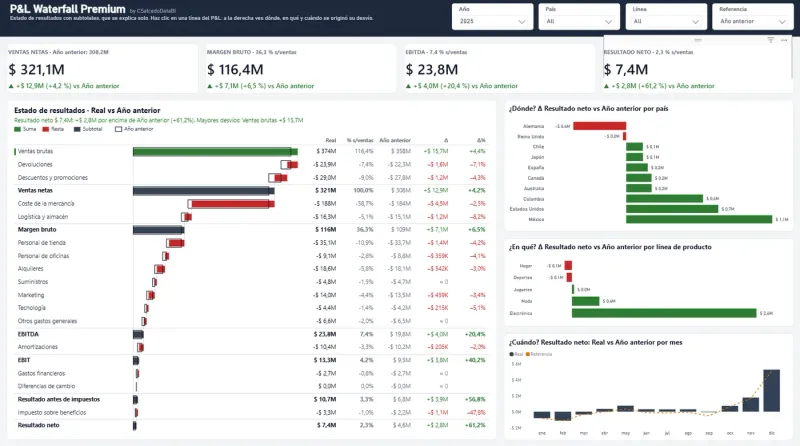Select the Resultado antes de impuestos row

tap(250, 400)
